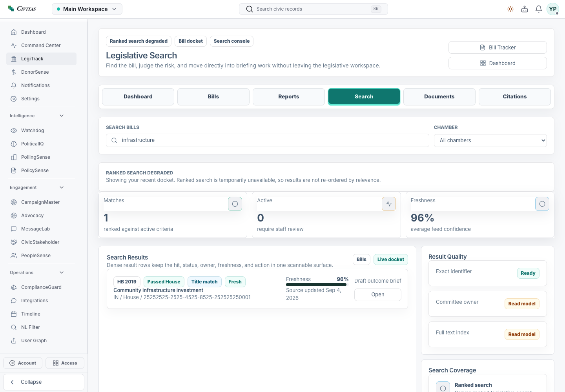Click the 96% freshness progress bar

point(317,285)
